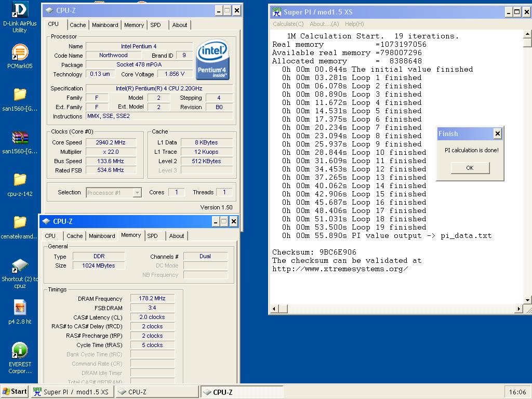The height and width of the screenshot is (399, 532).
Task: Maximize the Super PI window
Action: [x=517, y=12]
